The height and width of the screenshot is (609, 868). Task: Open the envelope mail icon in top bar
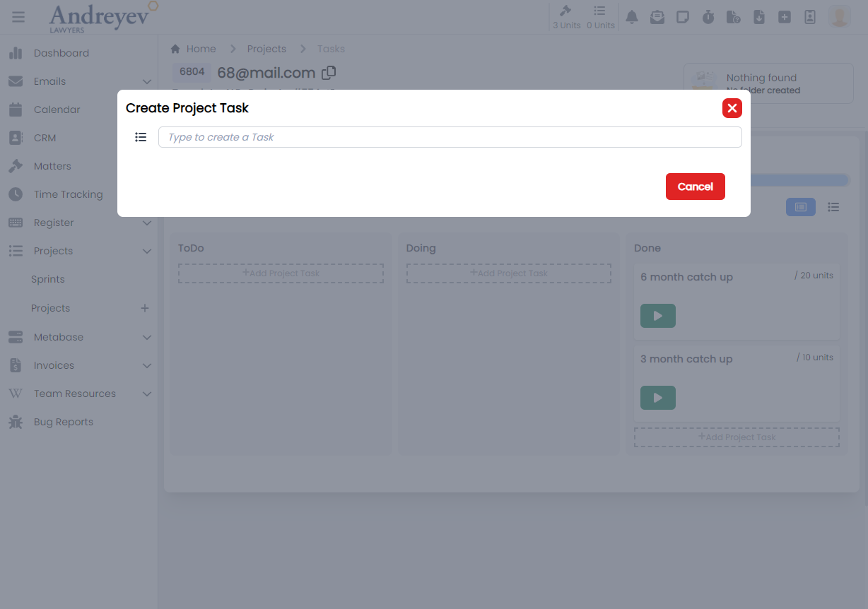click(x=657, y=17)
